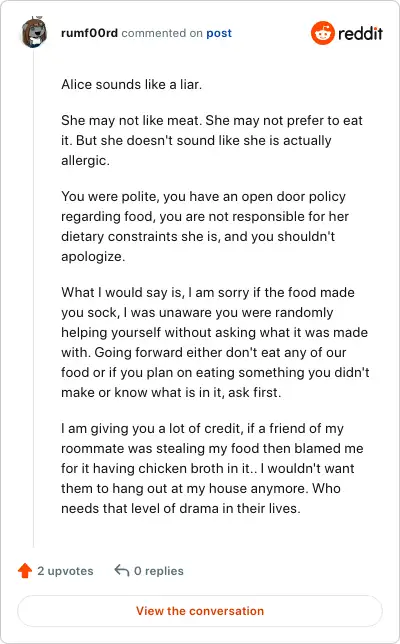Open rumf00rd's avatar image
The image size is (400, 644).
(34, 32)
